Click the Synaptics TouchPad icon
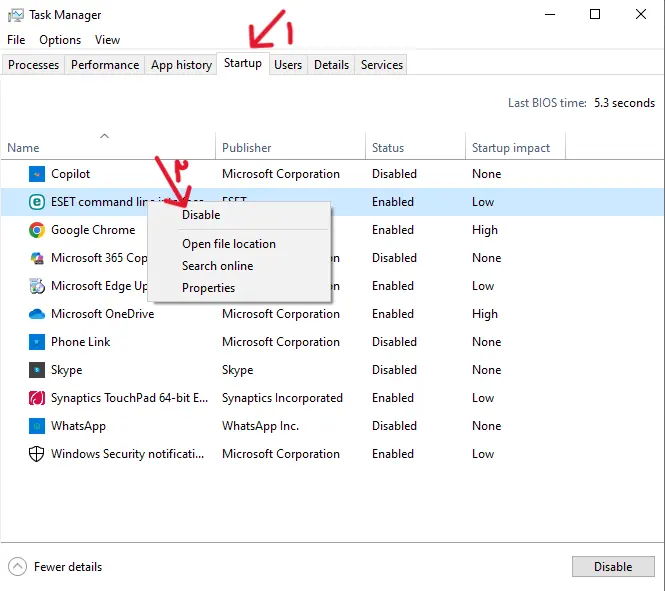Image resolution: width=665 pixels, height=591 pixels. [x=36, y=398]
